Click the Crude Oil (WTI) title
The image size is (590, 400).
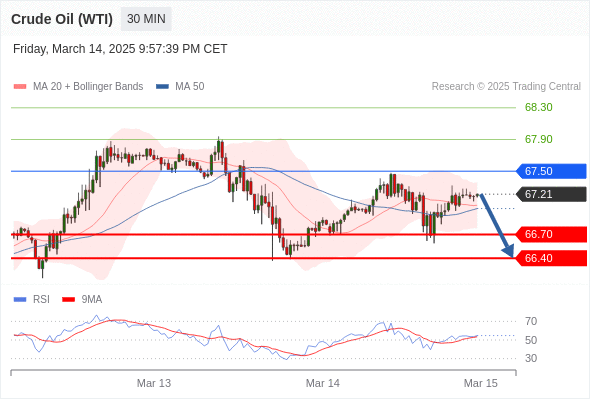click(x=62, y=19)
